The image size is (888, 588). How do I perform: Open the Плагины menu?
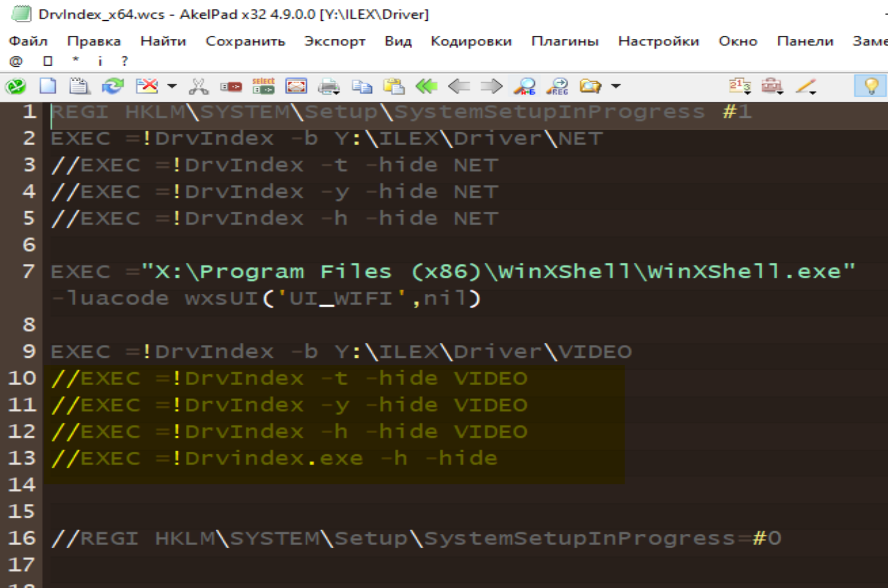565,41
